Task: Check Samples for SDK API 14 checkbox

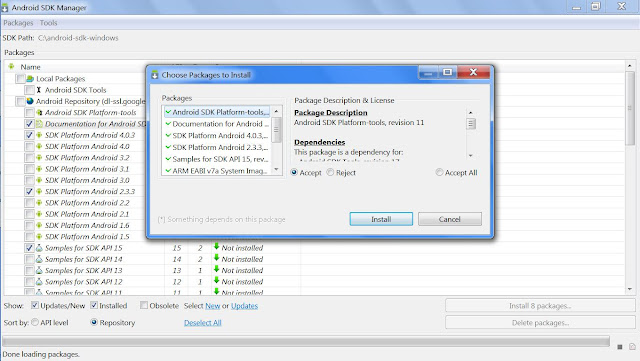Action: pos(29,259)
